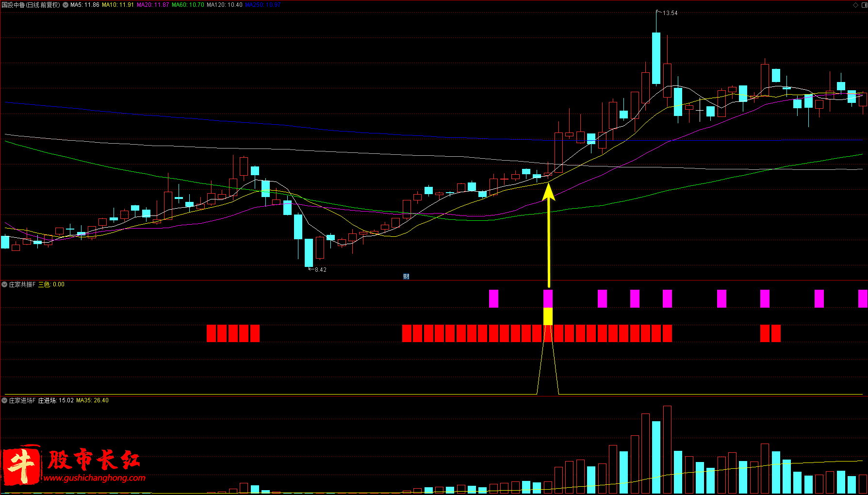This screenshot has height=495, width=868.
Task: Click the 庄家进场F indicator name
Action: coord(22,400)
